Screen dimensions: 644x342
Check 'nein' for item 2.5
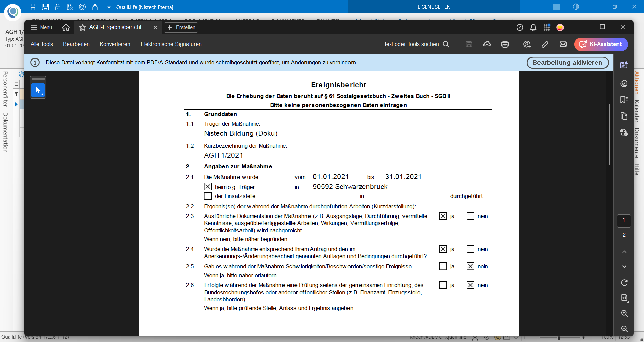[470, 266]
